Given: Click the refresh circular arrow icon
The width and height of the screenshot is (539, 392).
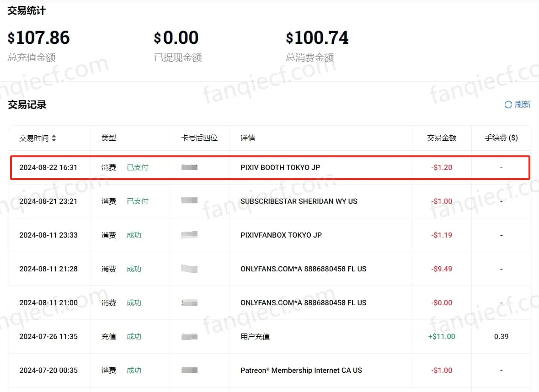Looking at the screenshot, I should [x=508, y=105].
